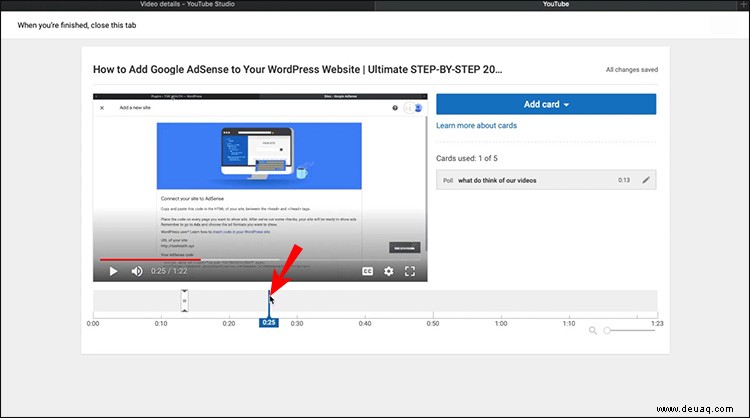Image resolution: width=750 pixels, height=418 pixels.
Task: Mute the video with the speaker icon
Action: pyautogui.click(x=137, y=271)
